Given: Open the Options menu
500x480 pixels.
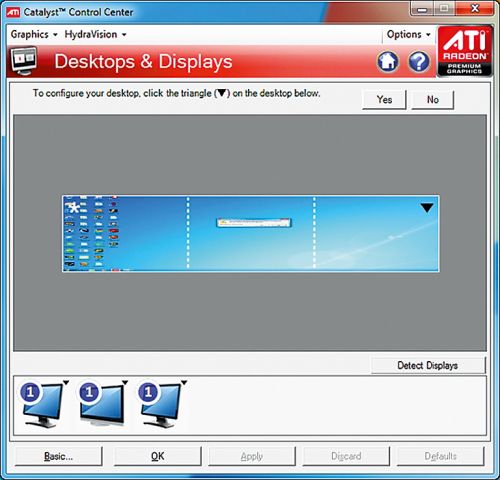Looking at the screenshot, I should [408, 34].
